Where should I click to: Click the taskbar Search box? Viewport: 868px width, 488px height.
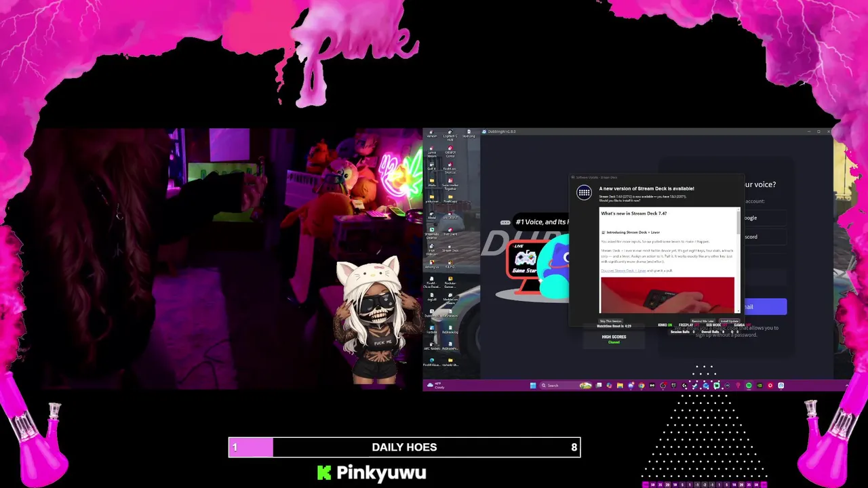tap(566, 386)
